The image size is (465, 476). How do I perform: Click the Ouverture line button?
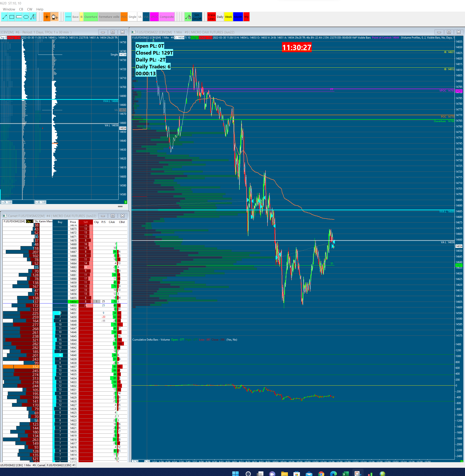point(91,17)
